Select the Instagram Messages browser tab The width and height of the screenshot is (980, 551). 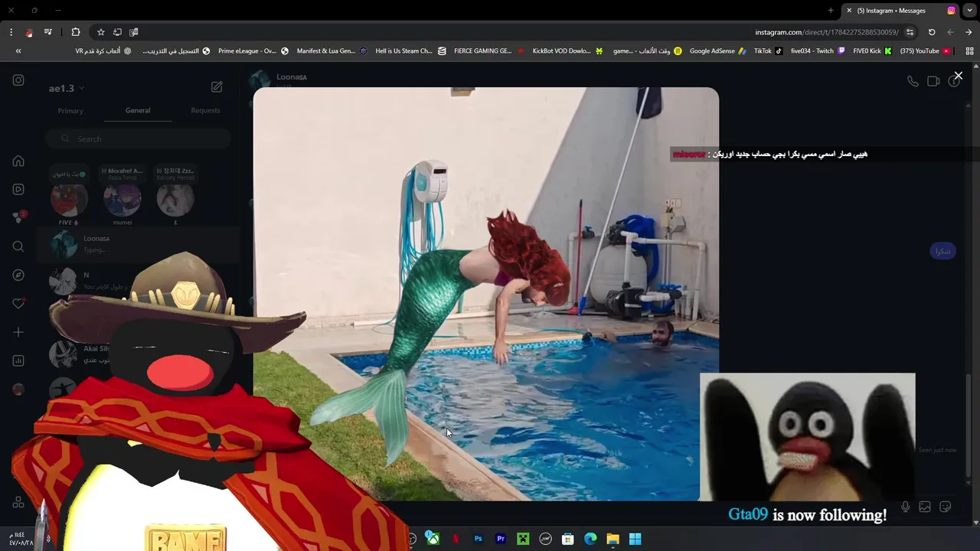[900, 11]
